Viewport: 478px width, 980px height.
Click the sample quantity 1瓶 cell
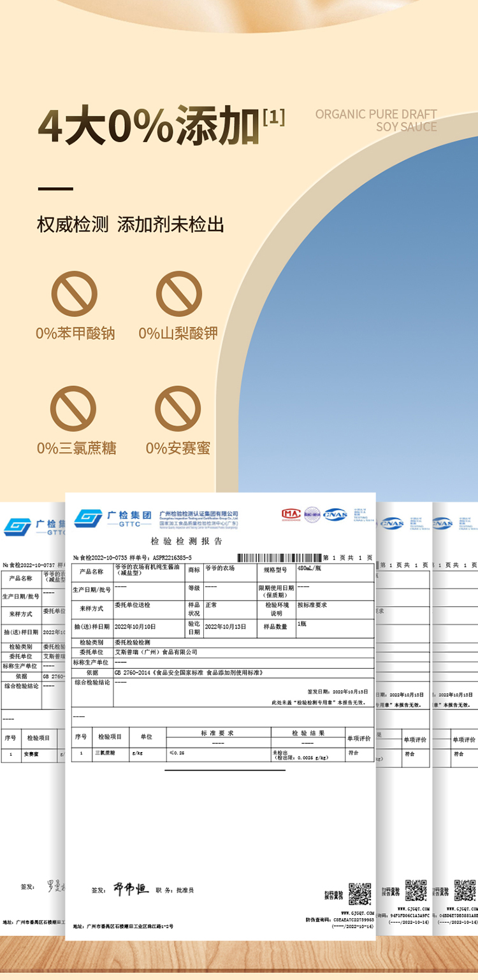[335, 627]
